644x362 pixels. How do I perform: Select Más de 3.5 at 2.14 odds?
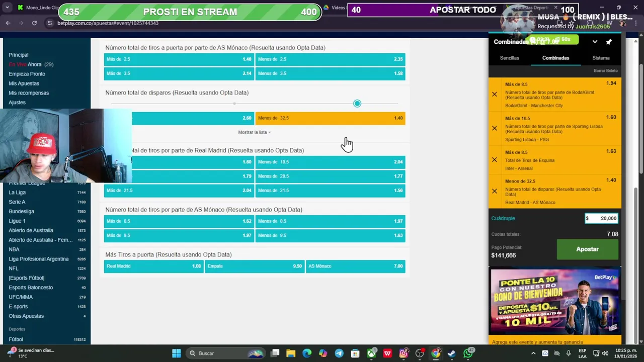click(x=179, y=73)
